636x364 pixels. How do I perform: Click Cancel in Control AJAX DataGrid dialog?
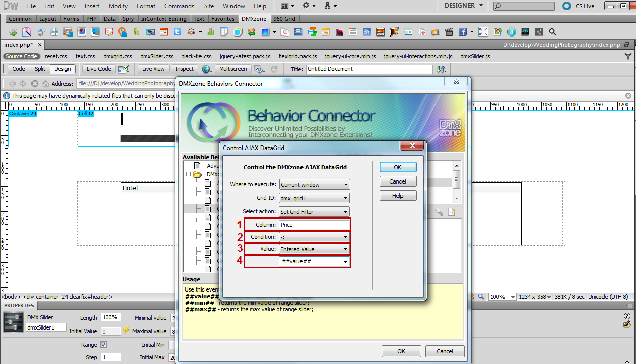coord(398,181)
